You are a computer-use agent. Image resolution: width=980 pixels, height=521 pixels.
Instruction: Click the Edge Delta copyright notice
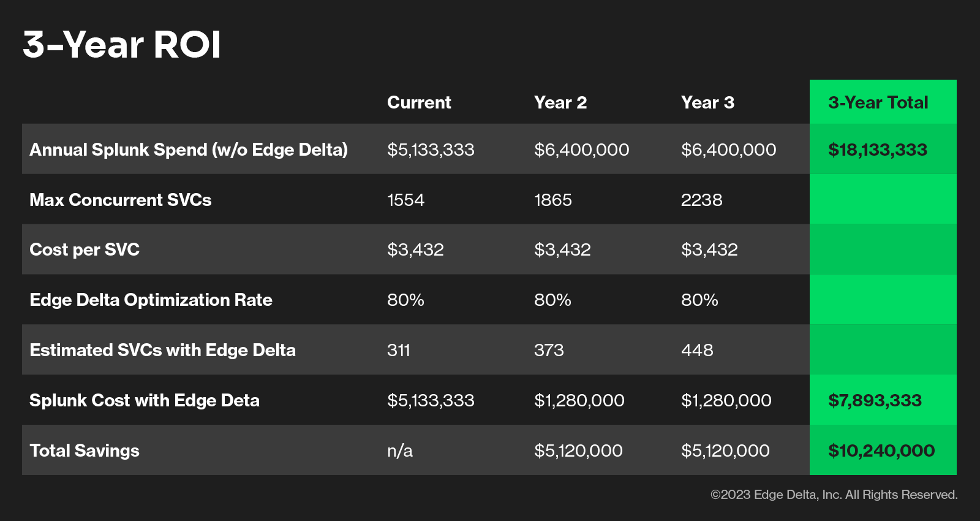(834, 495)
